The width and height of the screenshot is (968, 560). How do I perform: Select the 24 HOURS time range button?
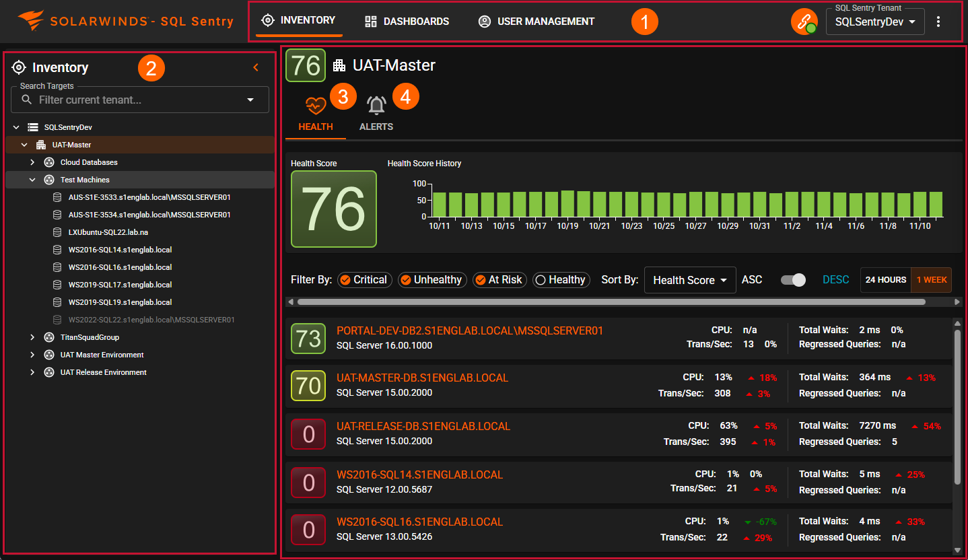885,280
